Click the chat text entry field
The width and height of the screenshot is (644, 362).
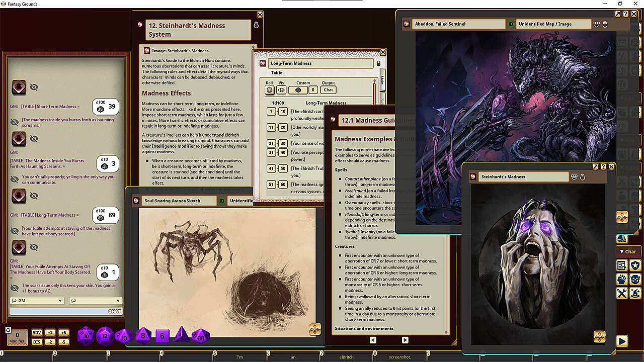(66, 311)
